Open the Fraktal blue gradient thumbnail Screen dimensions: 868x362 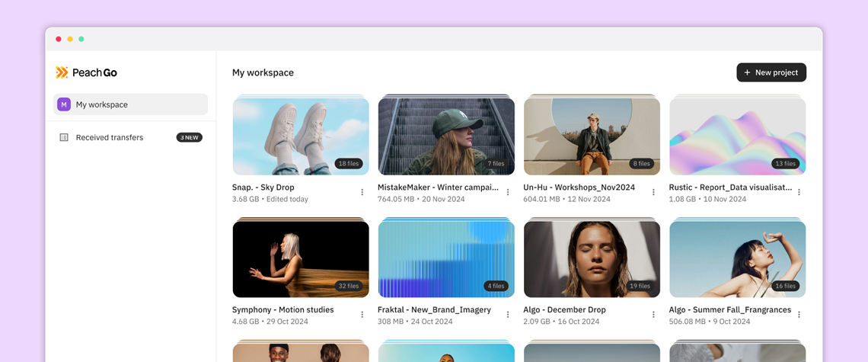pyautogui.click(x=446, y=259)
